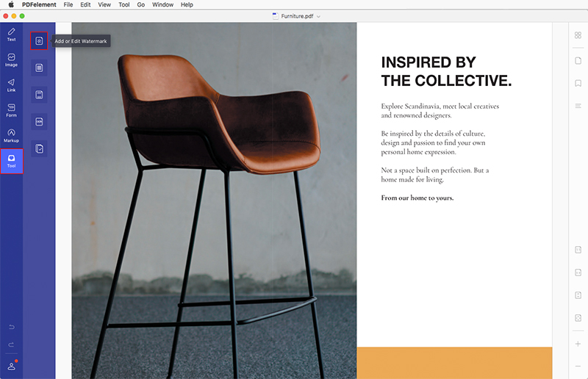Open the PDFelement application menu
588x379 pixels.
39,4
